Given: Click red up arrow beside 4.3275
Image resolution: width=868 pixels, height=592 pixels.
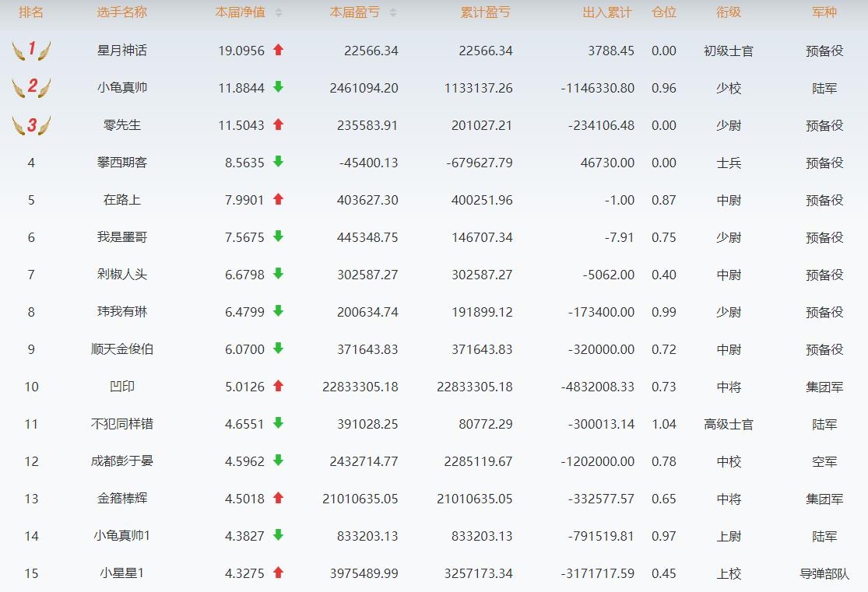Looking at the screenshot, I should click(278, 573).
